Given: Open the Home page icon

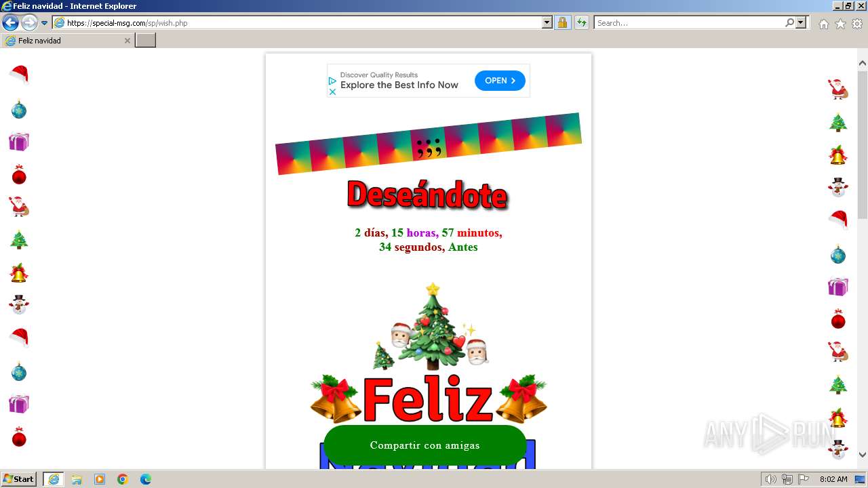Looking at the screenshot, I should pyautogui.click(x=823, y=24).
